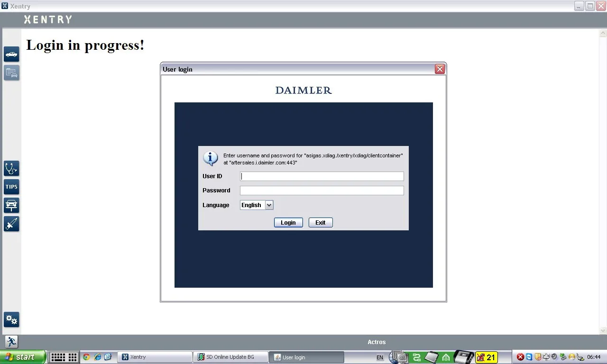This screenshot has height=364, width=607.
Task: Click the network cable tray icon
Action: point(580,357)
